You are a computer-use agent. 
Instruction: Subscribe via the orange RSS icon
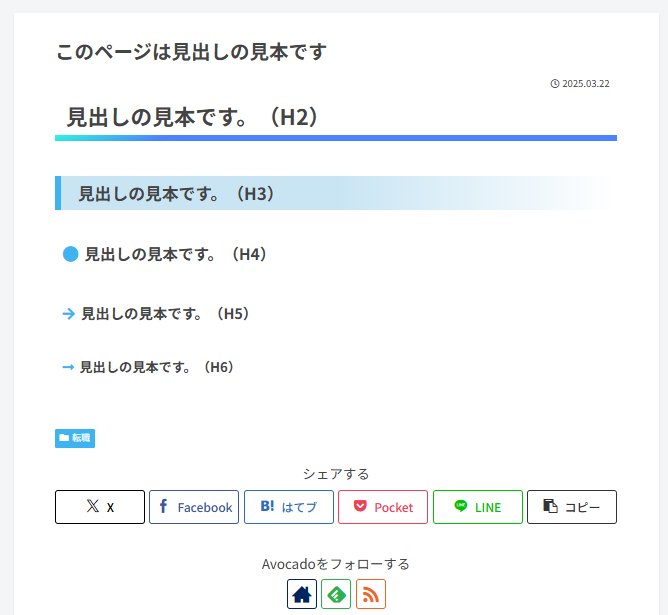click(370, 594)
